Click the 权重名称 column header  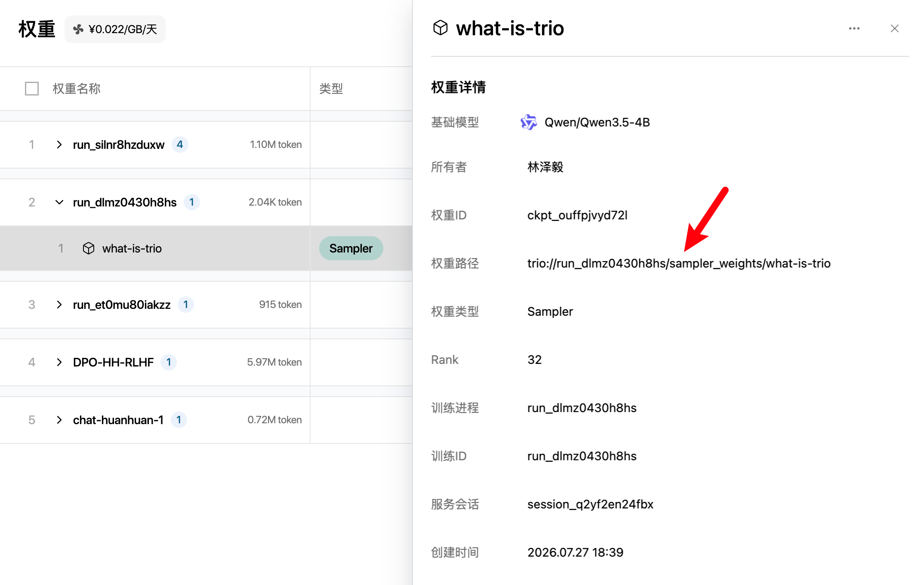[77, 89]
